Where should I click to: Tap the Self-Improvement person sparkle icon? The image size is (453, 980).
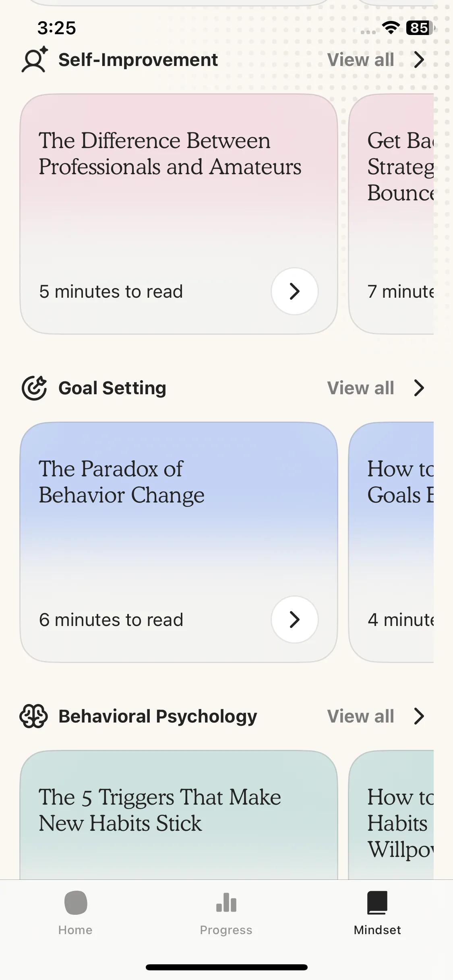[x=35, y=60]
